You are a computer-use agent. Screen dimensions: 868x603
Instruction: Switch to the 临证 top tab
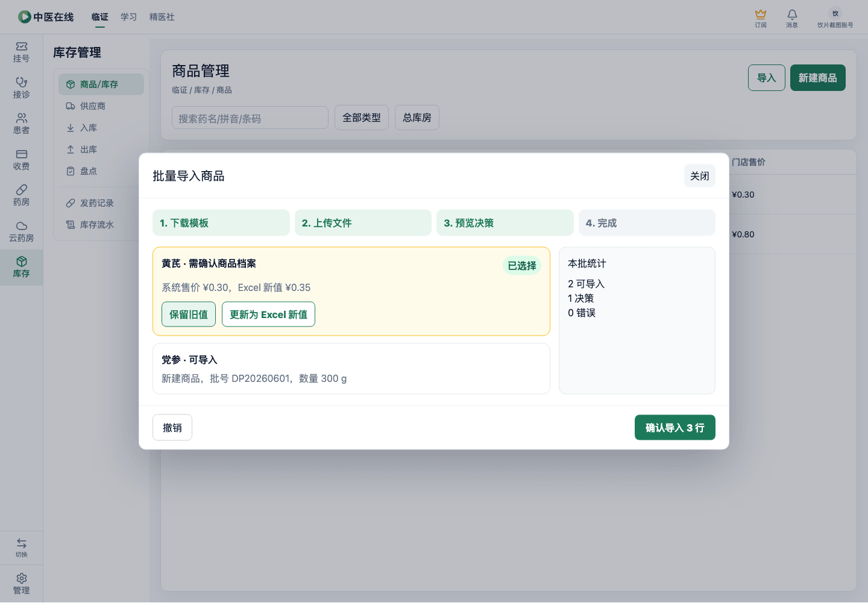point(100,17)
